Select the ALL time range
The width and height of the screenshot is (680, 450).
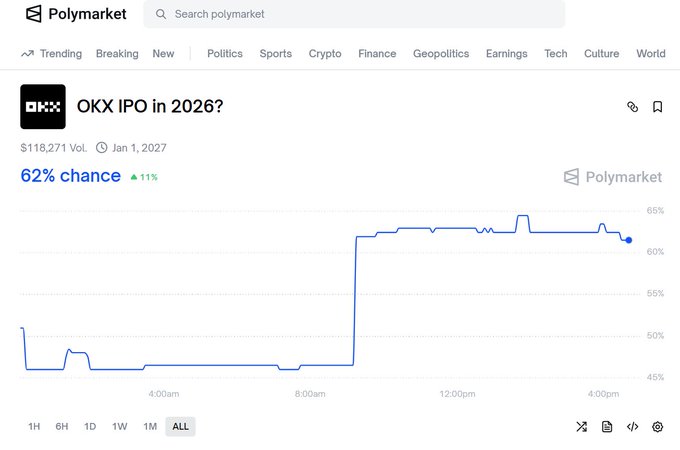[180, 427]
